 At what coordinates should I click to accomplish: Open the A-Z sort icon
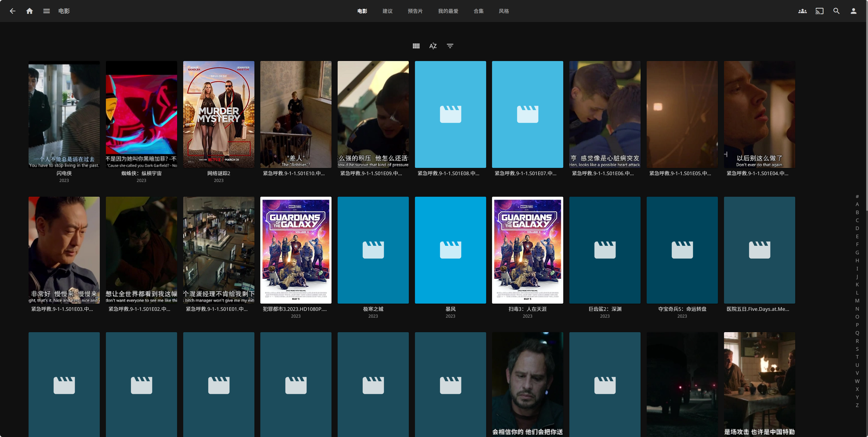433,46
